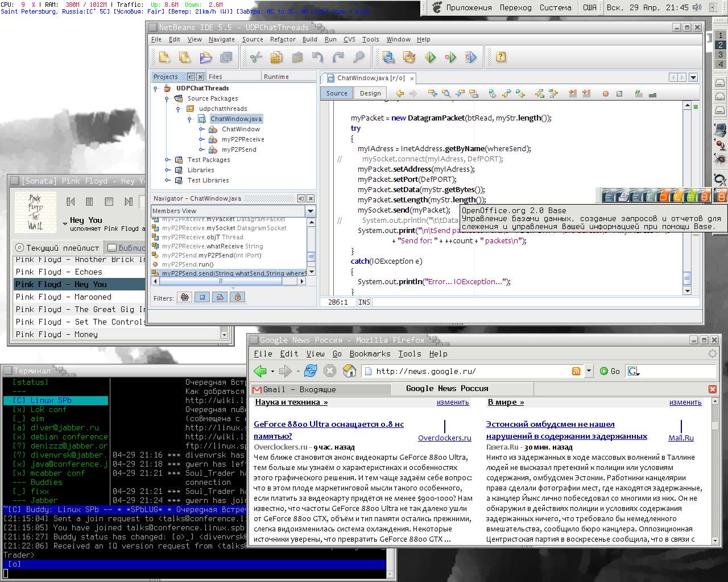Click the Firefox Home house icon
The image size is (728, 582).
(350, 371)
